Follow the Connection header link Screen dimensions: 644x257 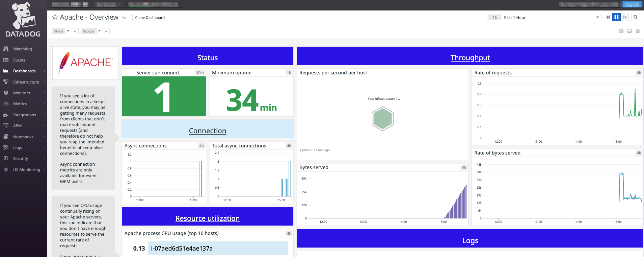click(x=208, y=131)
